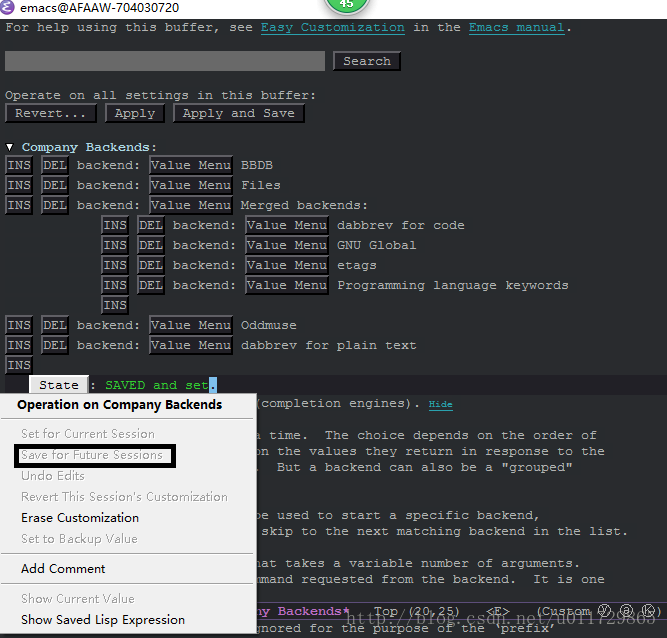Click the final INS above the State button

point(19,365)
